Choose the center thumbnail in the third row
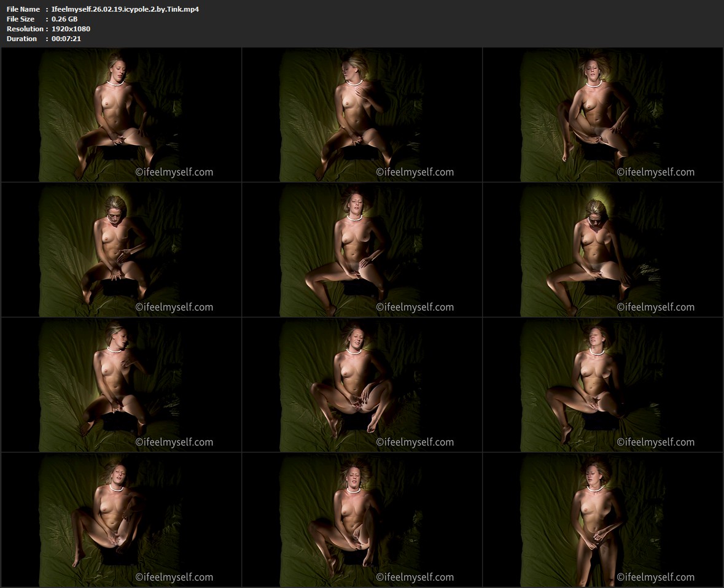Viewport: 724px width, 588px height. pos(362,385)
